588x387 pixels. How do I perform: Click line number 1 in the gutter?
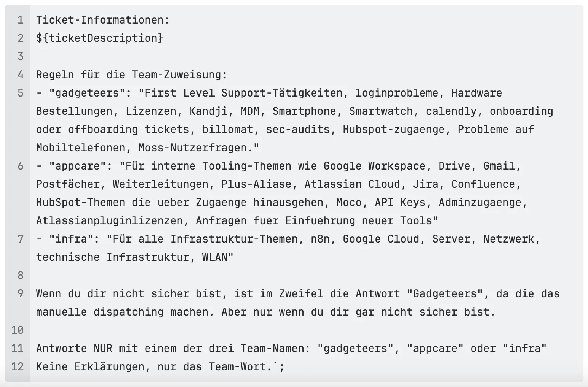21,20
